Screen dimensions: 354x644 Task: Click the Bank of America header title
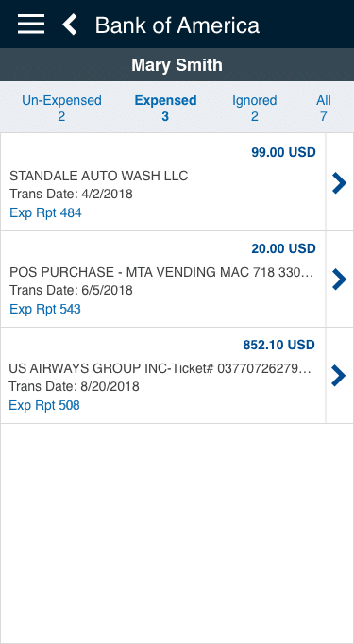[x=177, y=25]
